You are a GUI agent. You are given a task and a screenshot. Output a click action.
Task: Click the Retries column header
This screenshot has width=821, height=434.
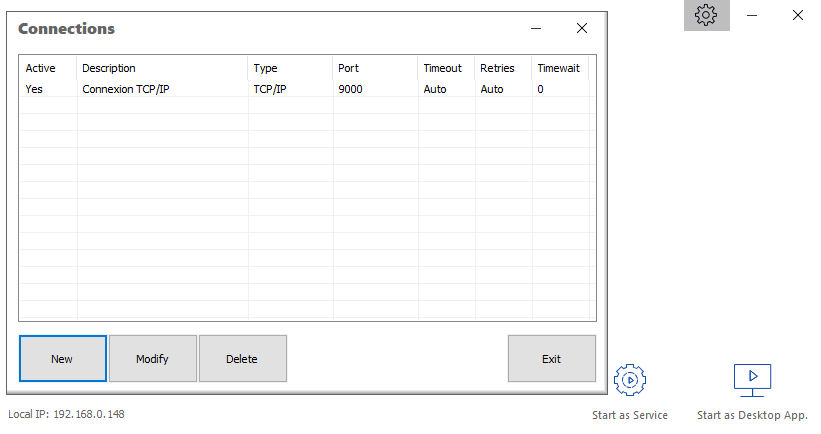(502, 68)
